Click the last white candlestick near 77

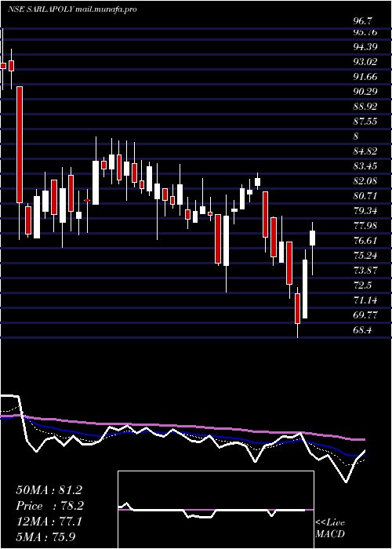[312, 238]
